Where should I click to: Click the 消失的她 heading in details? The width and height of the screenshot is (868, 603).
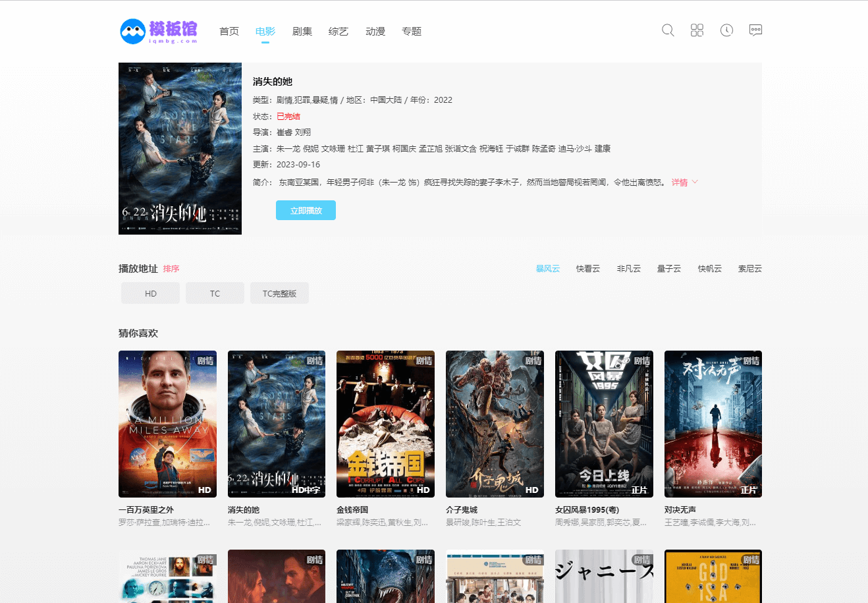[x=273, y=82]
